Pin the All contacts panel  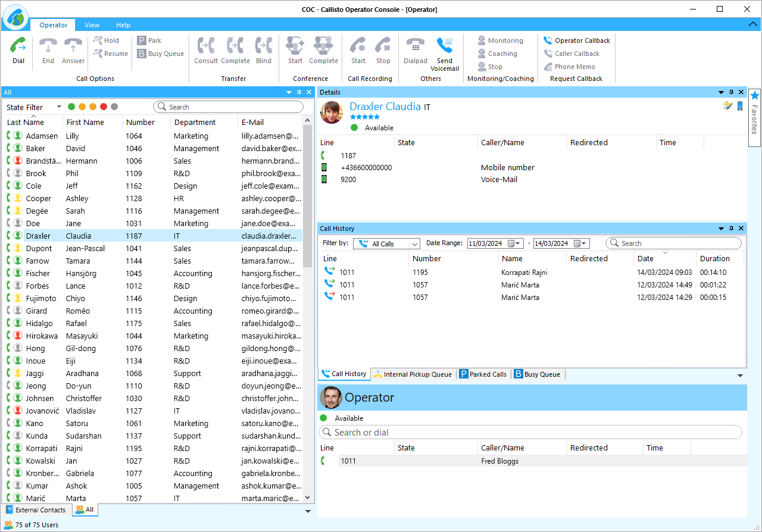click(299, 92)
